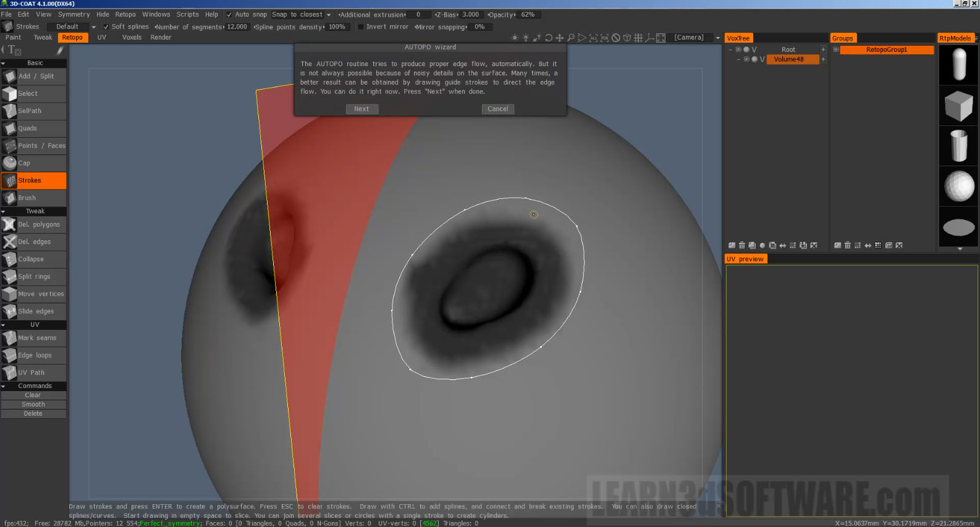This screenshot has height=527, width=980.
Task: Select the Cap tool icon
Action: pyautogui.click(x=9, y=163)
